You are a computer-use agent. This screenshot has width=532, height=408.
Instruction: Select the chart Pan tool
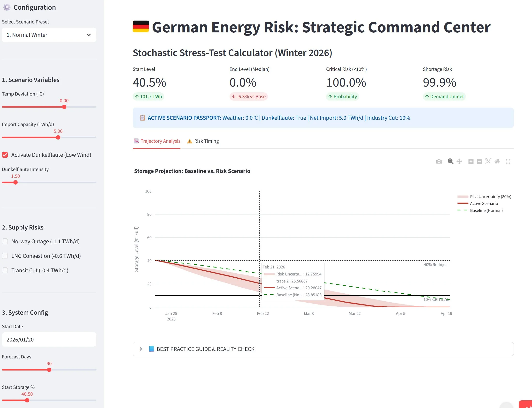pyautogui.click(x=459, y=162)
